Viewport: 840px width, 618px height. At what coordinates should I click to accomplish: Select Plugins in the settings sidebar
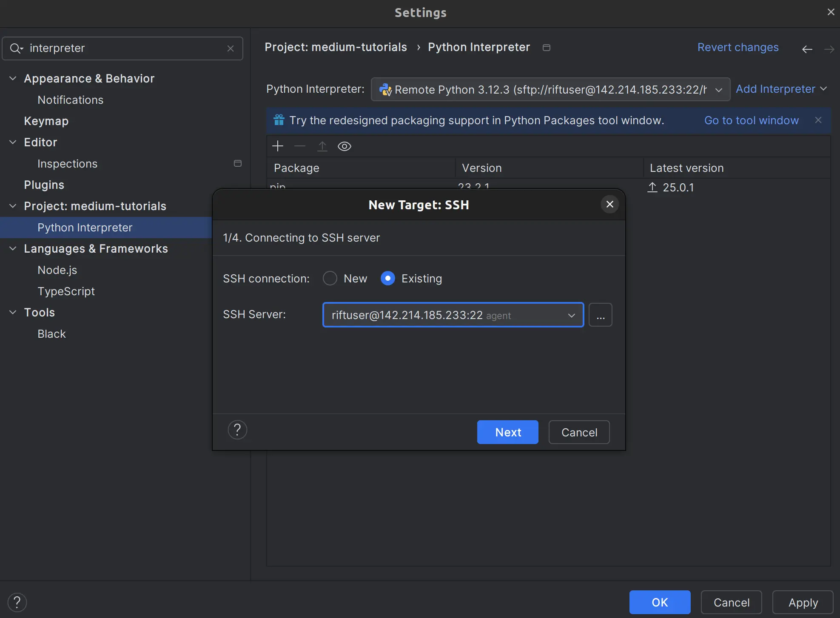coord(44,185)
